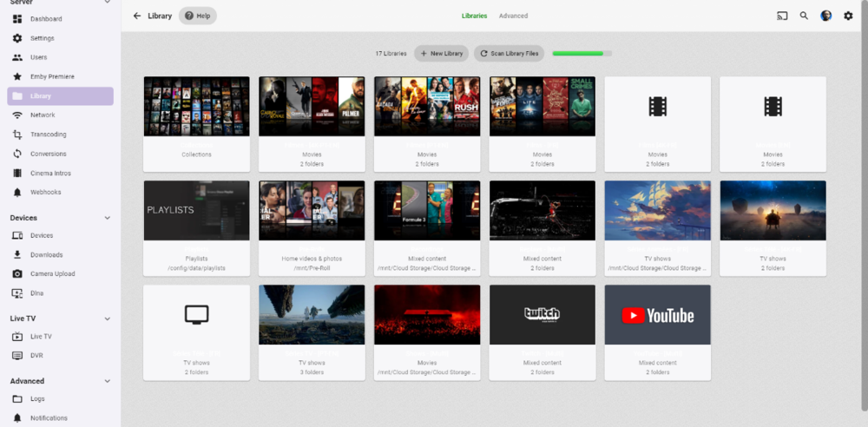Open the server Settings page
868x427 pixels.
61,38
